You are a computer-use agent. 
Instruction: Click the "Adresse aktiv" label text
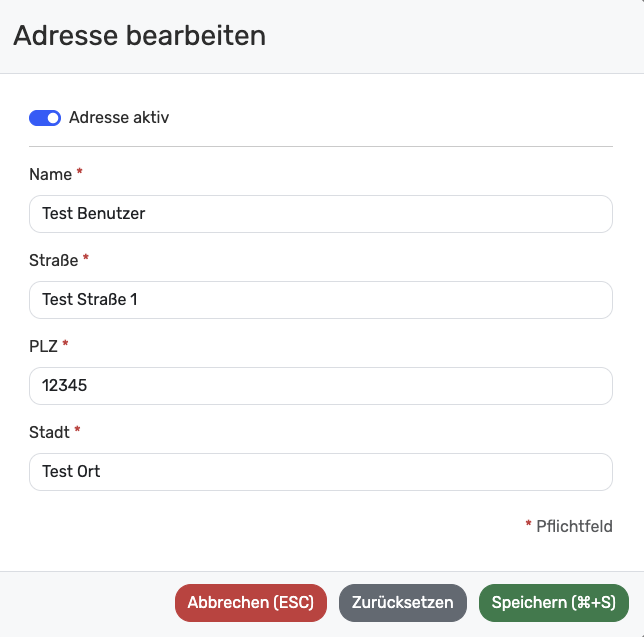pos(119,118)
